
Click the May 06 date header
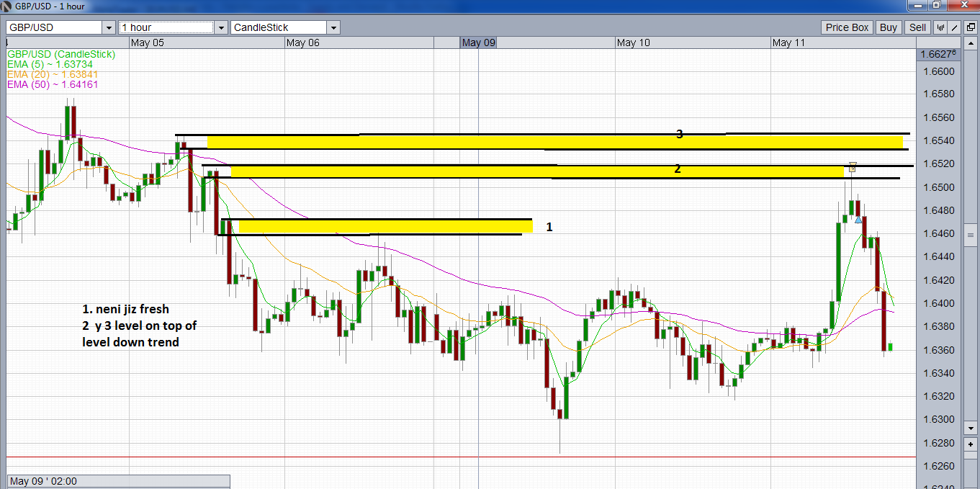click(x=302, y=42)
